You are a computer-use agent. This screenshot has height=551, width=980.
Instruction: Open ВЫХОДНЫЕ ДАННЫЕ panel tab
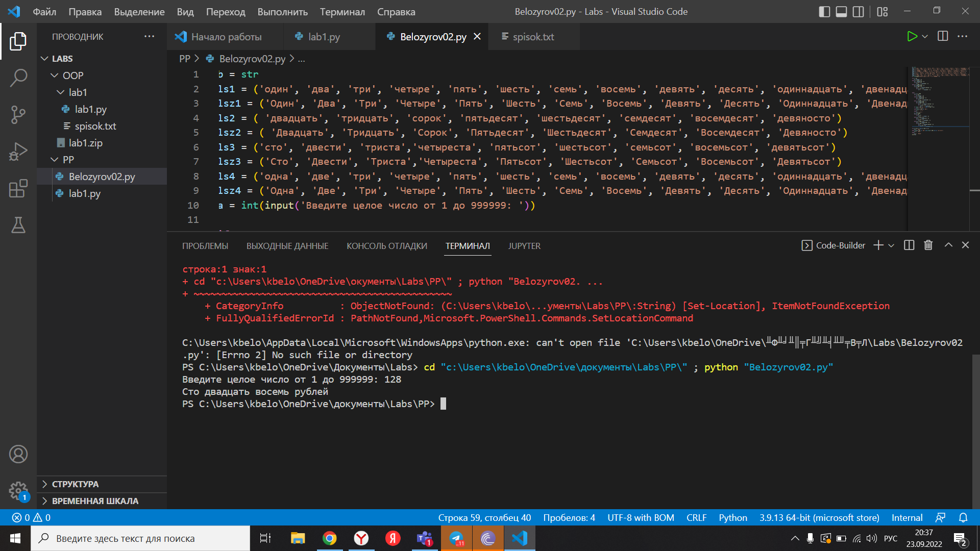(x=287, y=246)
